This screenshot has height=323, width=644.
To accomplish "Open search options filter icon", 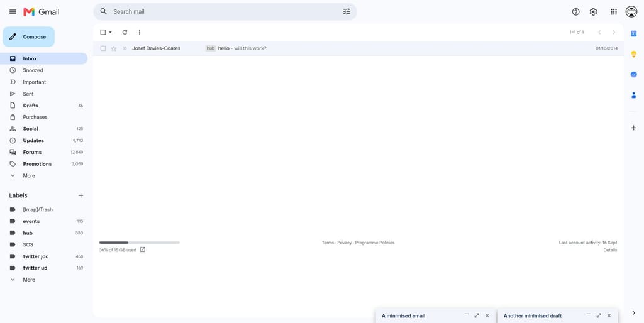I will pyautogui.click(x=347, y=11).
